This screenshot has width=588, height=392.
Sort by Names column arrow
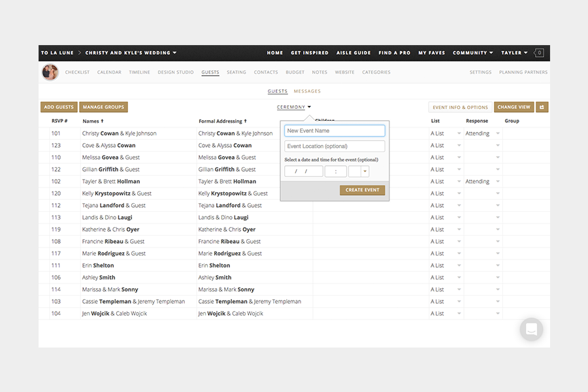(x=102, y=121)
